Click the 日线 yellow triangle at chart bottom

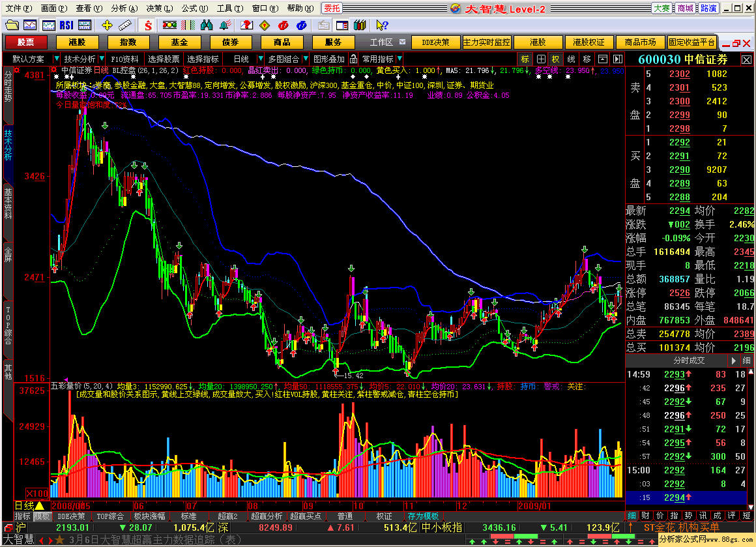point(40,505)
